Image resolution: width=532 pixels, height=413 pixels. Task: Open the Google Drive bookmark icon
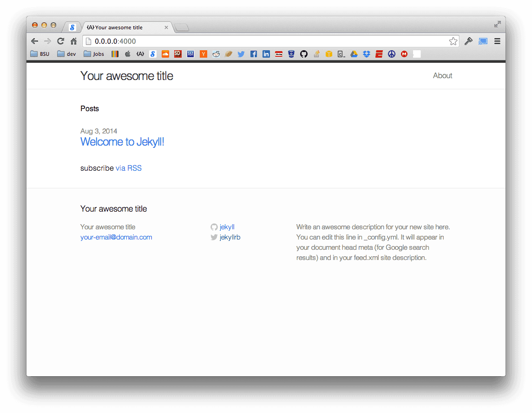pos(354,54)
